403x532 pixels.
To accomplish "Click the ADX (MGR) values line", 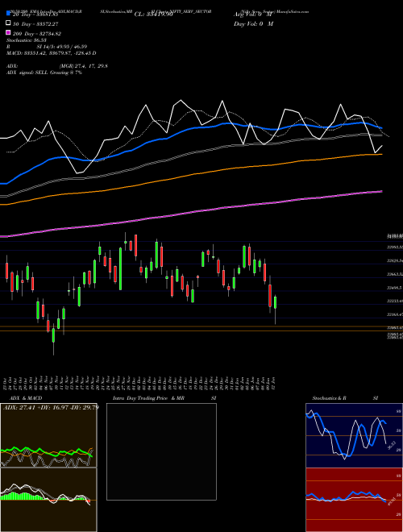I will point(57,66).
